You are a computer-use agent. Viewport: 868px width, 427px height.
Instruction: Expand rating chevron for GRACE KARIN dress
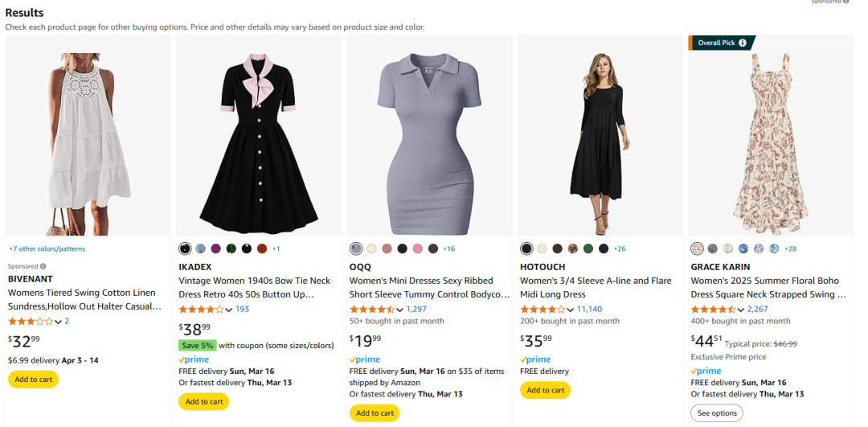(x=741, y=310)
